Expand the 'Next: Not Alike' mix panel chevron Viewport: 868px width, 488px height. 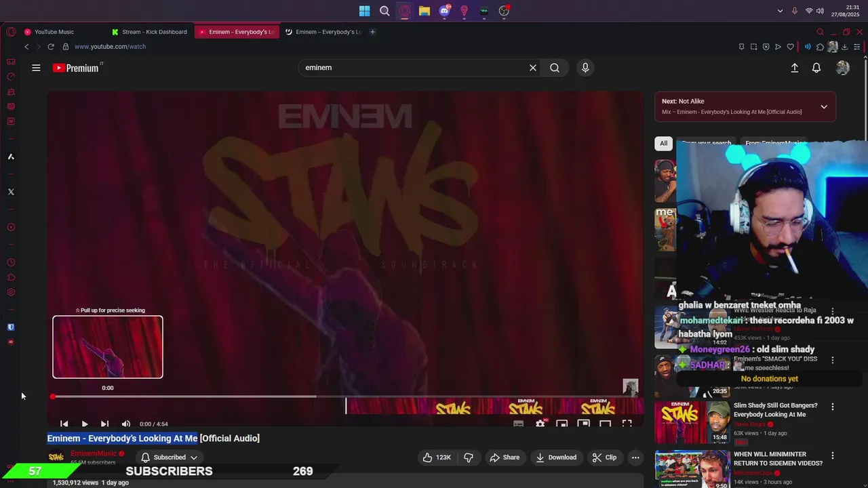click(x=824, y=106)
